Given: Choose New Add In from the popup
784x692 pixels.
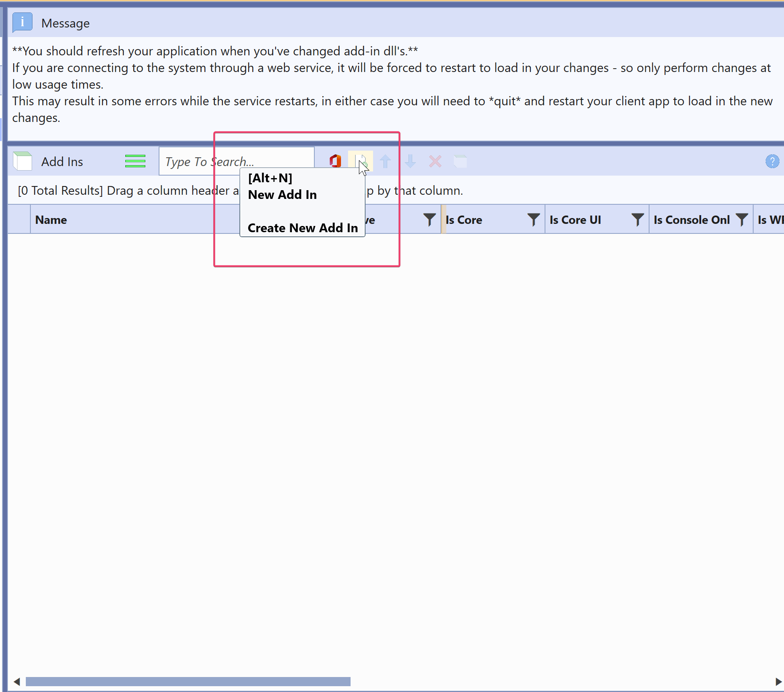Looking at the screenshot, I should [282, 194].
